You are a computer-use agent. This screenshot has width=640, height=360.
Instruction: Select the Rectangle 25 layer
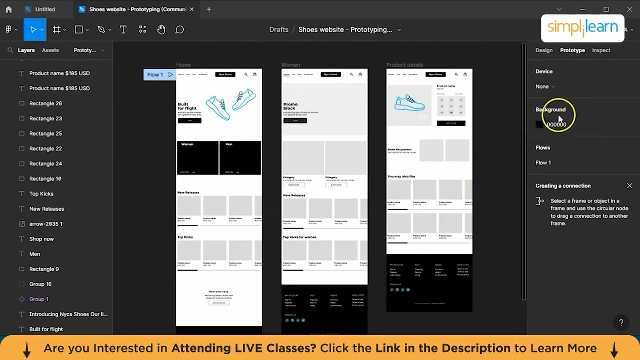(45, 134)
